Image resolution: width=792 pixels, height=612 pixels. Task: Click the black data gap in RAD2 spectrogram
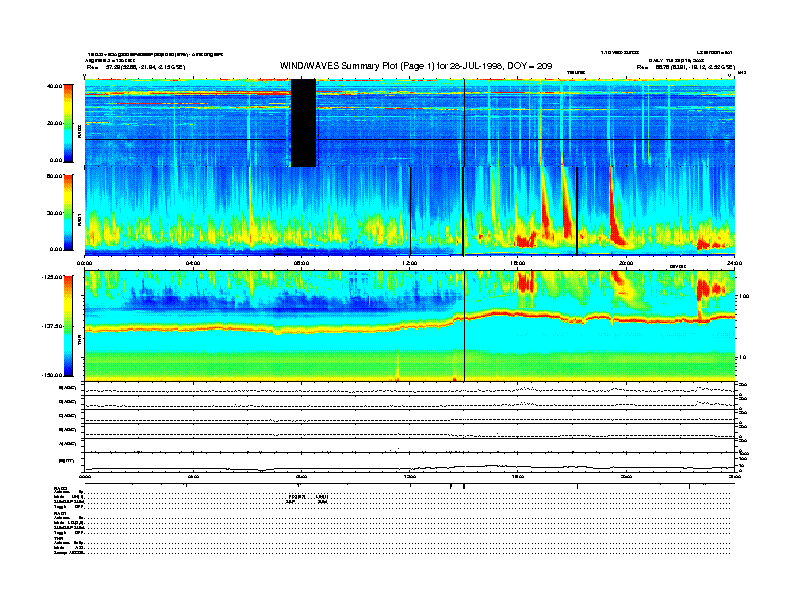(304, 123)
